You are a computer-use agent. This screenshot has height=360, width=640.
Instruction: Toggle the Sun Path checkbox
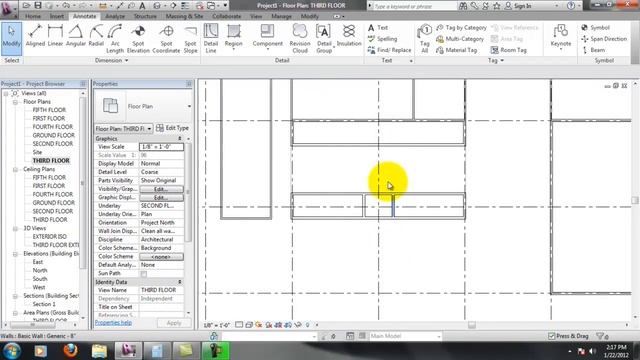(144, 273)
